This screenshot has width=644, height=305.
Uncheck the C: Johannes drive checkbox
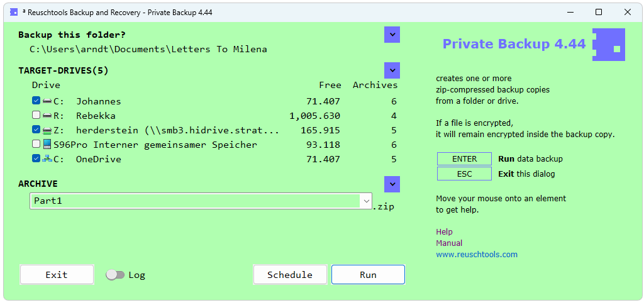pos(36,101)
